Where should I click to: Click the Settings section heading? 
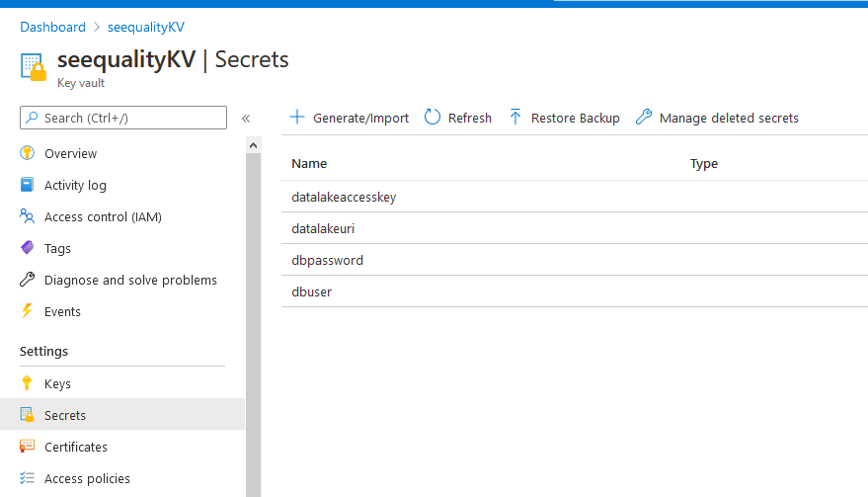click(43, 351)
